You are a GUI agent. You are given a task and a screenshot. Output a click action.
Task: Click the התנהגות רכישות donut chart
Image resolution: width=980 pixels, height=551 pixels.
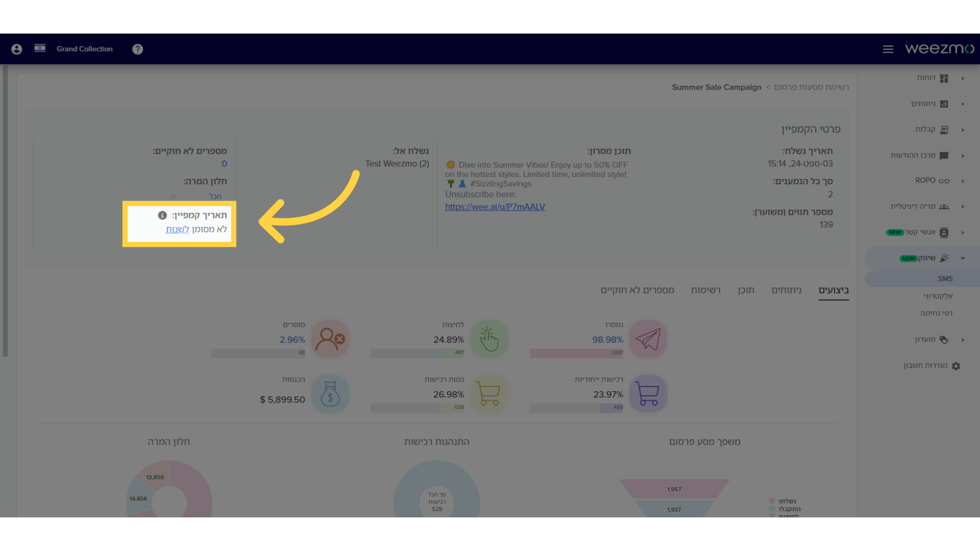click(437, 490)
